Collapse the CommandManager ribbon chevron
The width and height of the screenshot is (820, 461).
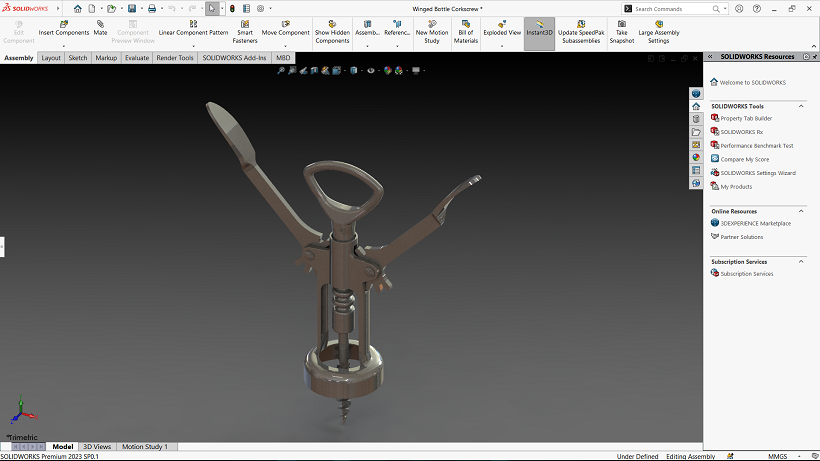[814, 46]
